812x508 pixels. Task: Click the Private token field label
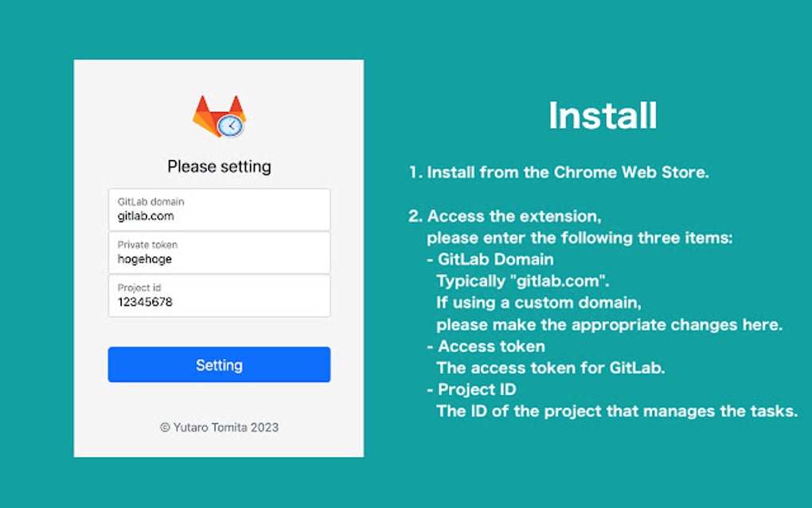click(x=148, y=245)
